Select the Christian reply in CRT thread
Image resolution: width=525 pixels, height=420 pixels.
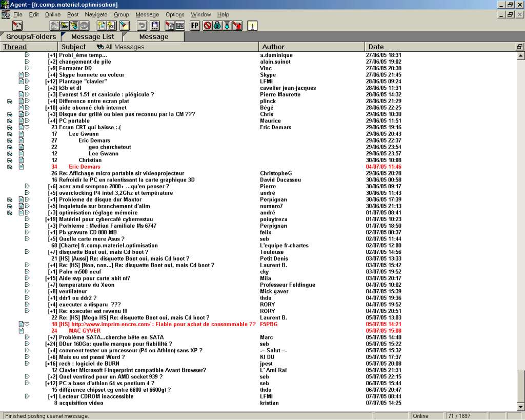90,160
